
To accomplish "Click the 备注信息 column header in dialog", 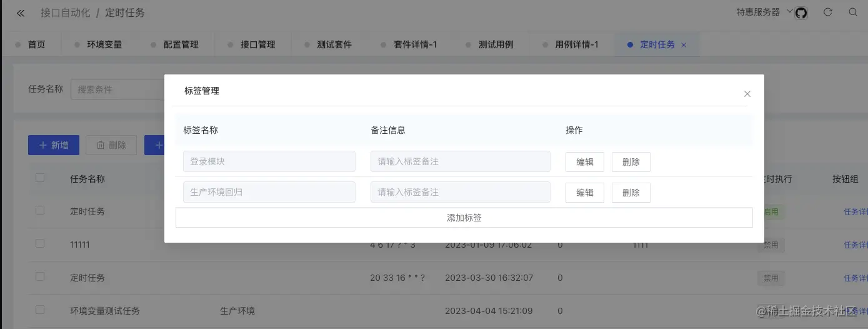I will click(x=388, y=130).
